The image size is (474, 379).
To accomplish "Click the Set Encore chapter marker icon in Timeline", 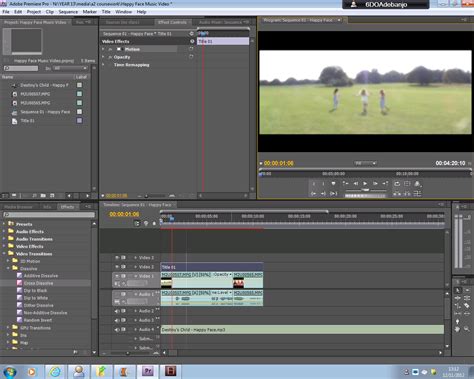I will click(146, 223).
